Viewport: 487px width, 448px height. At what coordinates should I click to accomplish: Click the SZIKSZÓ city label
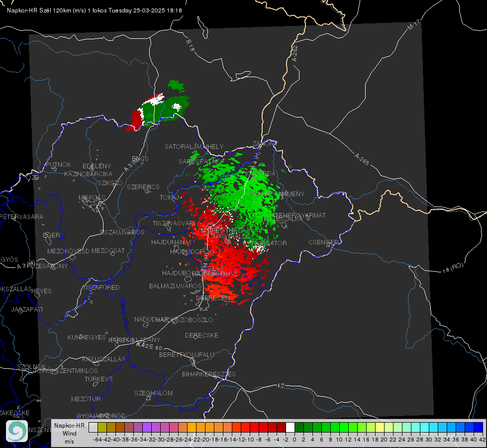tap(110, 183)
